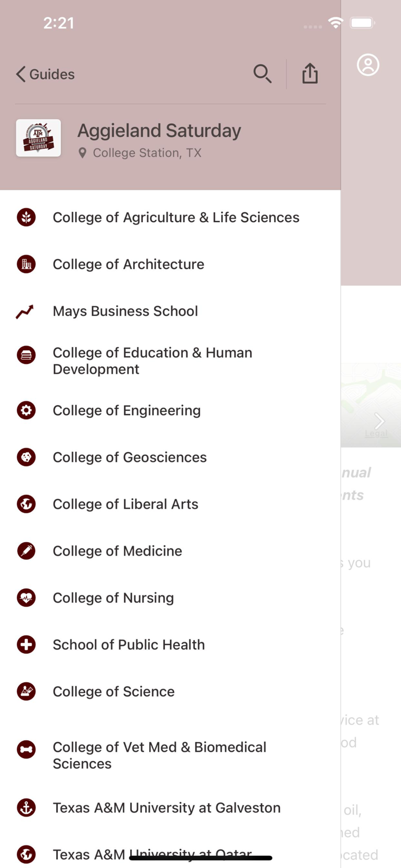The image size is (401, 868).
Task: Open the search magnifier
Action: coord(263,74)
